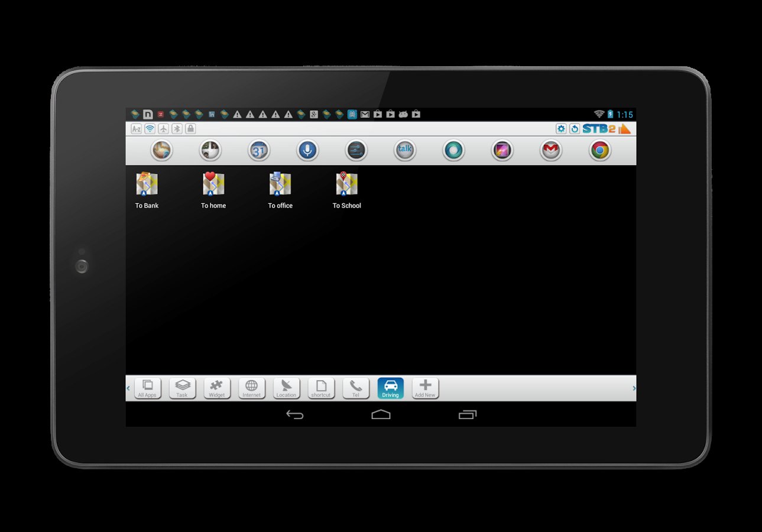The width and height of the screenshot is (762, 532).
Task: Toggle the lock icon in toolbar
Action: (190, 129)
